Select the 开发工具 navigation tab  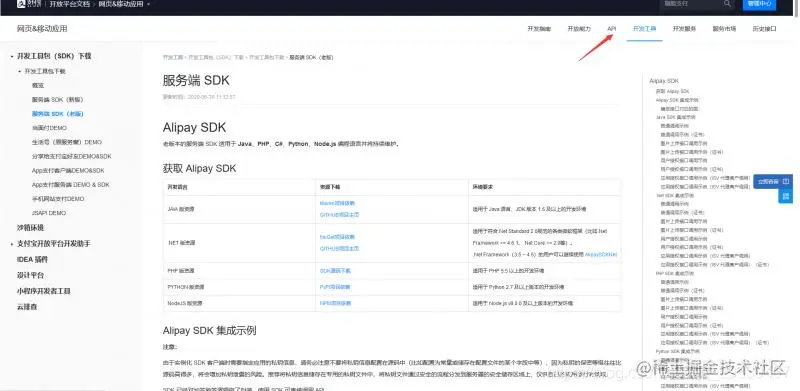pyautogui.click(x=644, y=29)
